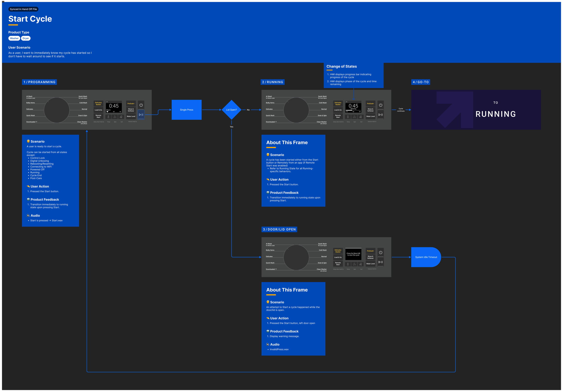Click progress bar on Running display
The height and width of the screenshot is (392, 563).
pos(353,110)
